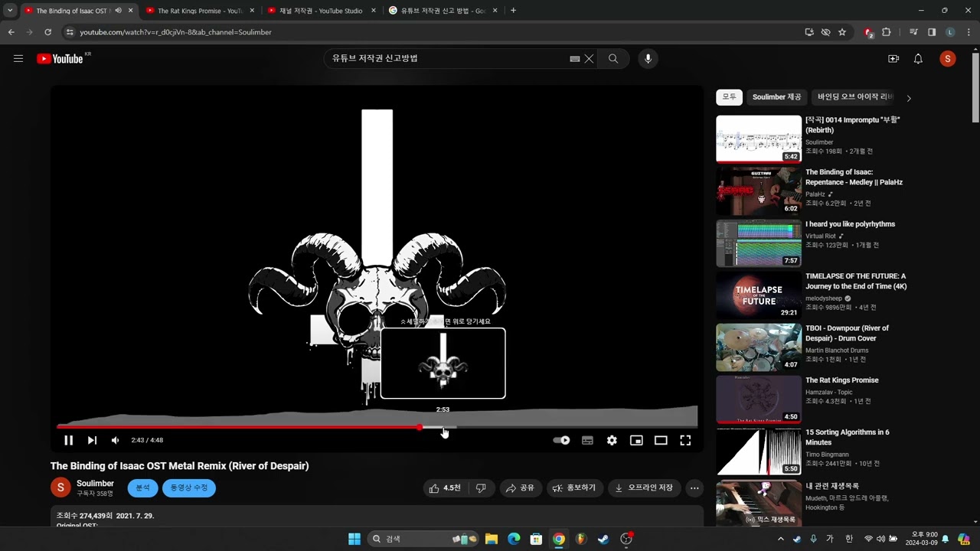Screen dimensions: 980x551
Task: Click the address bar URL
Action: tap(176, 32)
